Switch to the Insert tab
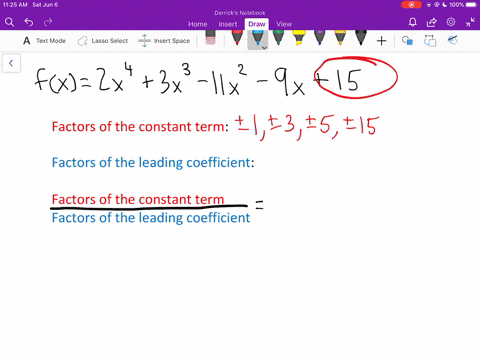Screen dimensions: 480x360 [x=228, y=24]
